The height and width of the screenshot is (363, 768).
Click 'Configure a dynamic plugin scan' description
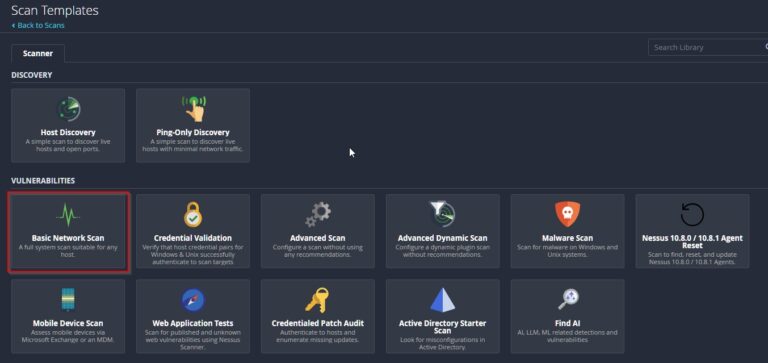[x=443, y=251]
